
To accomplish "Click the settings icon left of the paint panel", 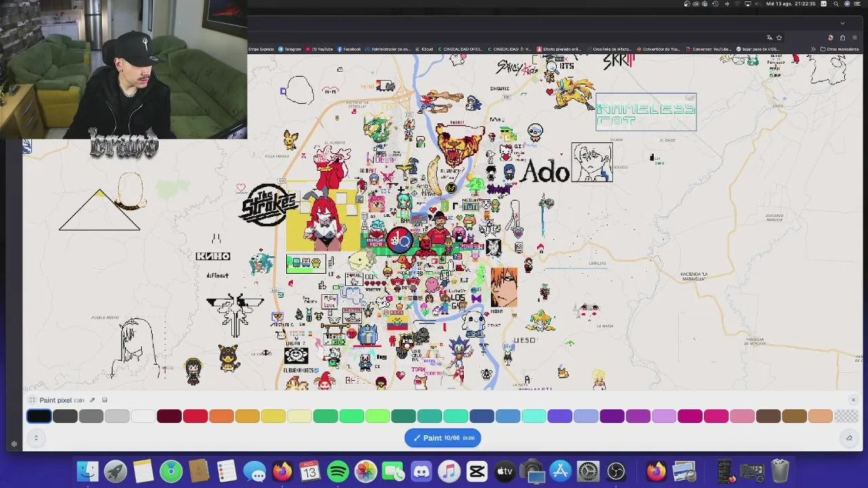I will click(x=14, y=445).
